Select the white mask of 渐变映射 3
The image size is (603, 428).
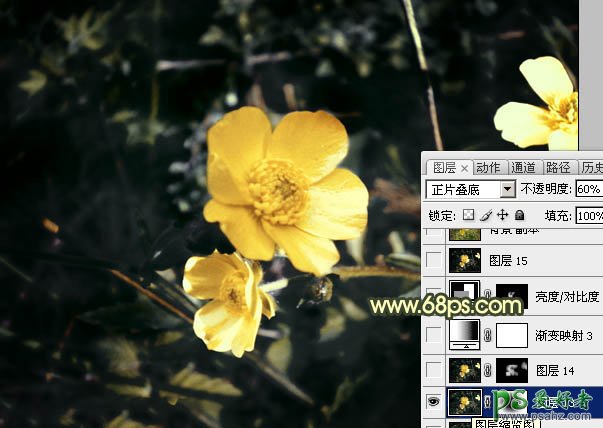click(x=511, y=334)
